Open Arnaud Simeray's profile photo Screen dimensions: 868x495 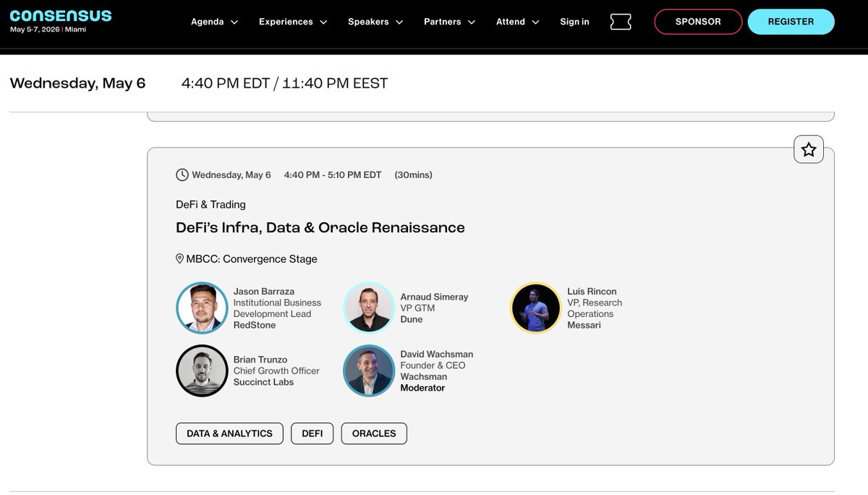tap(368, 308)
